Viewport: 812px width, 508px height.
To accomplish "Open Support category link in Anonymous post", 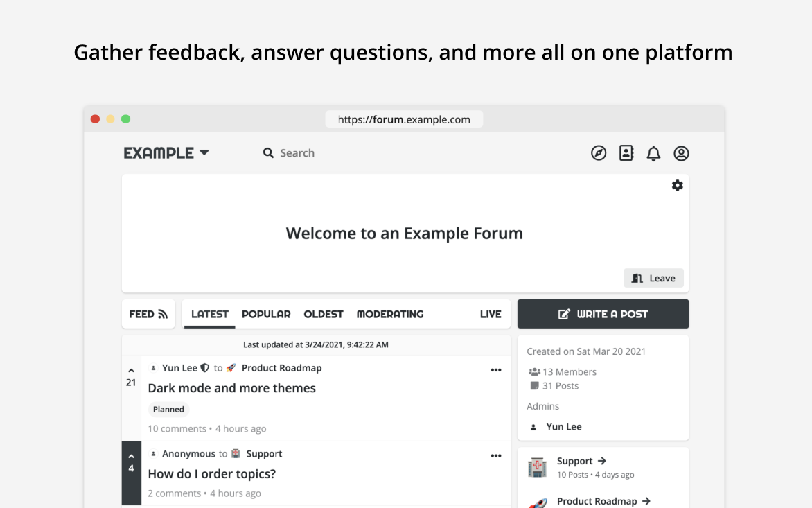I will point(264,454).
